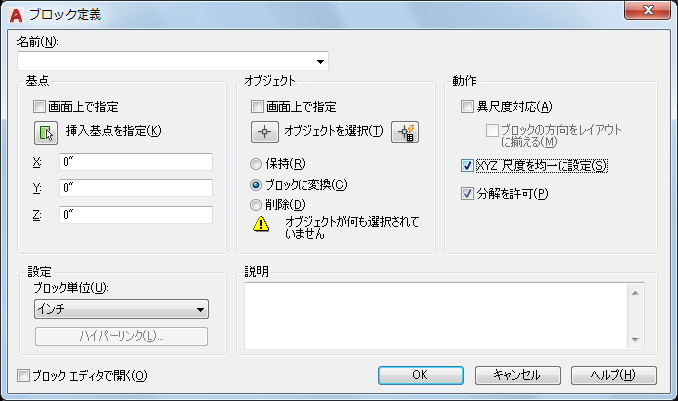Enable 画面上で指定 under 基点
The image size is (678, 401).
39,107
